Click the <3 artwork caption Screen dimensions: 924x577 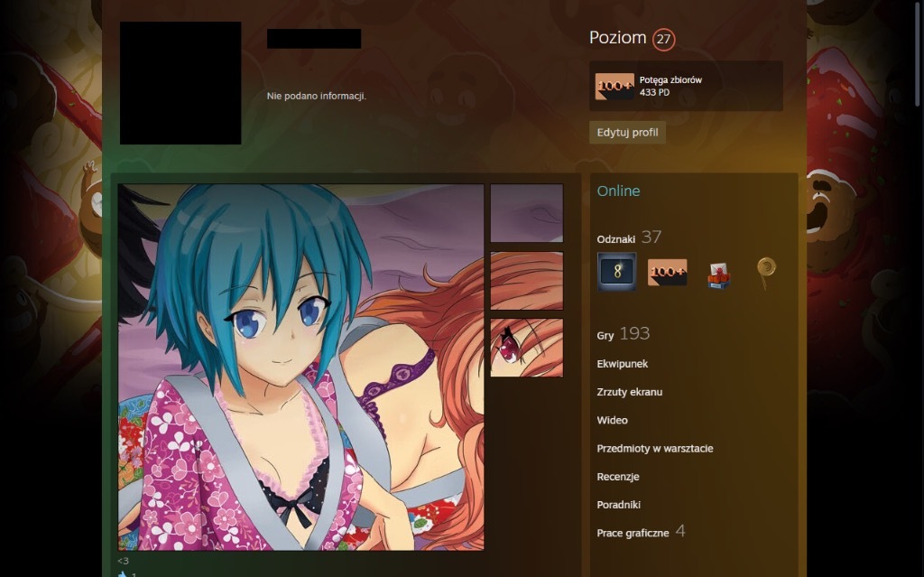tap(123, 561)
